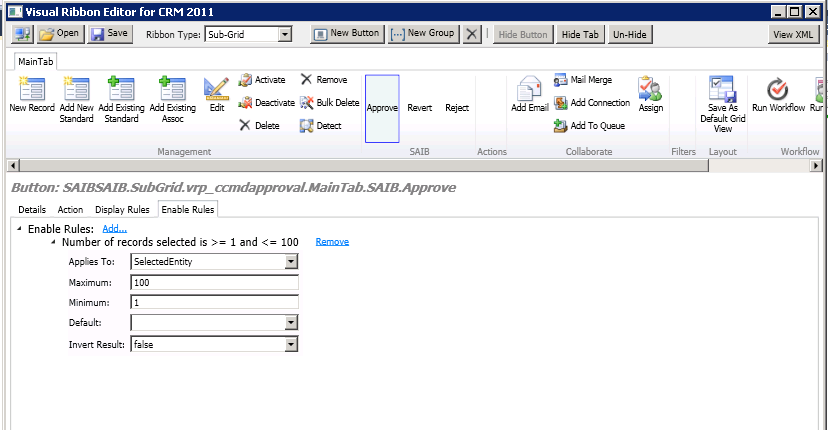The height and width of the screenshot is (430, 828).
Task: Click the Filters group label
Action: coord(683,152)
